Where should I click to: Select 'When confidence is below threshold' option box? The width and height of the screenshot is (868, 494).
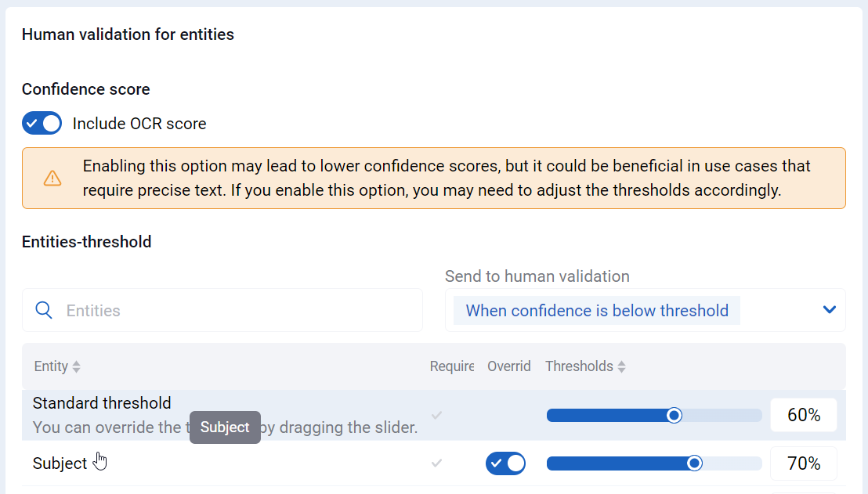[597, 310]
